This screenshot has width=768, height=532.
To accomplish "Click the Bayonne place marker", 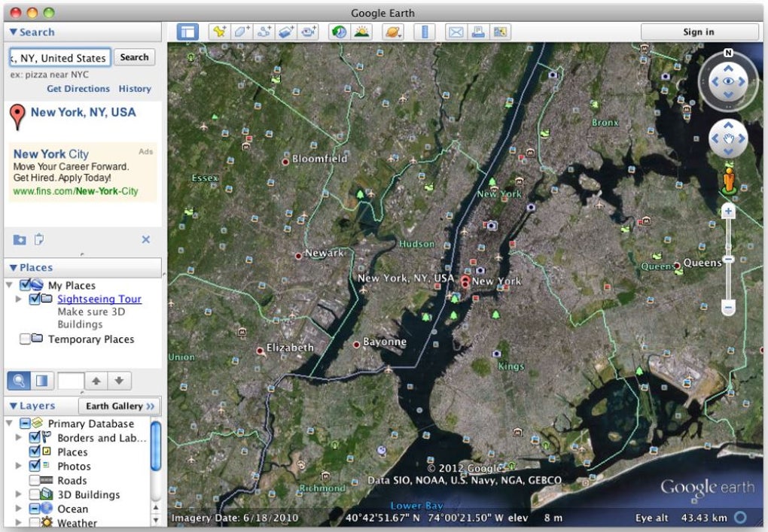I will (x=357, y=345).
